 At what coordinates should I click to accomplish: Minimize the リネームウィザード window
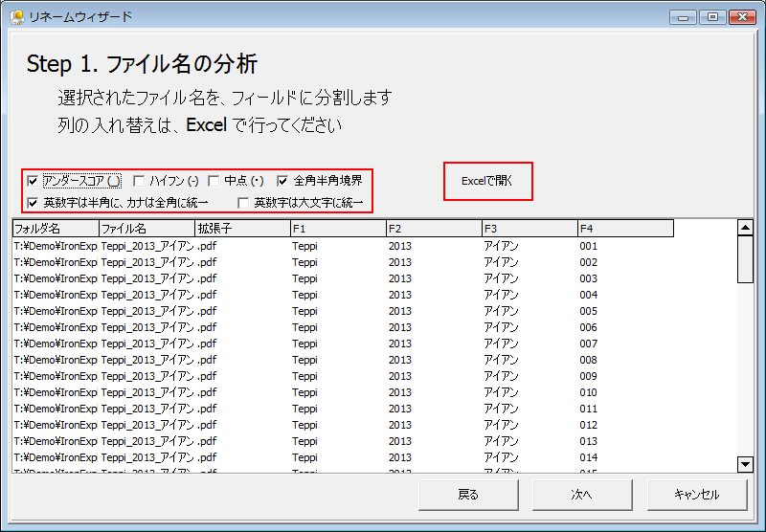(x=683, y=17)
